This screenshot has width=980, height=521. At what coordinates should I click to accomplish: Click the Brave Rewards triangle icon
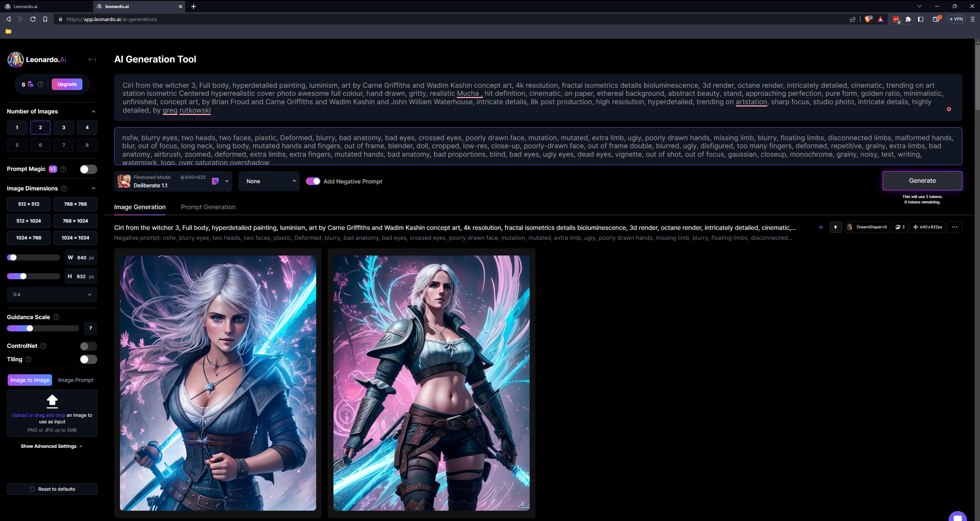[x=881, y=19]
